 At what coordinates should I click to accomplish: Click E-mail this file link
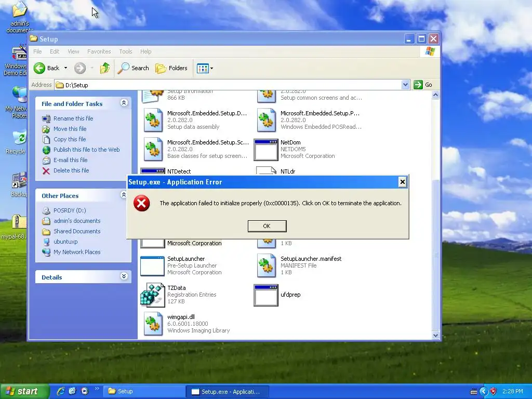coord(70,160)
